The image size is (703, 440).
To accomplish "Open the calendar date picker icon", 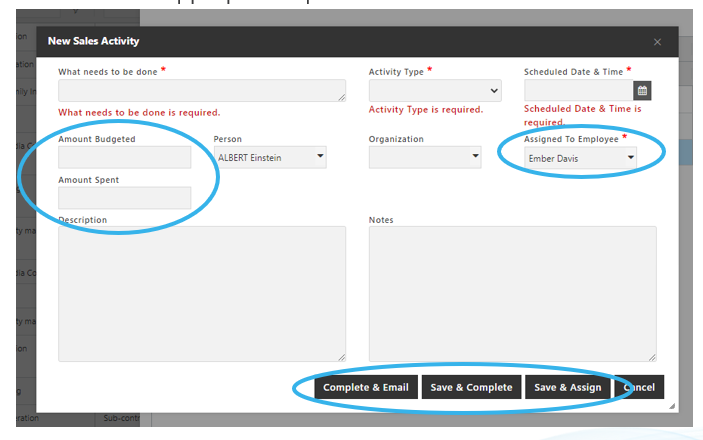I will click(642, 91).
